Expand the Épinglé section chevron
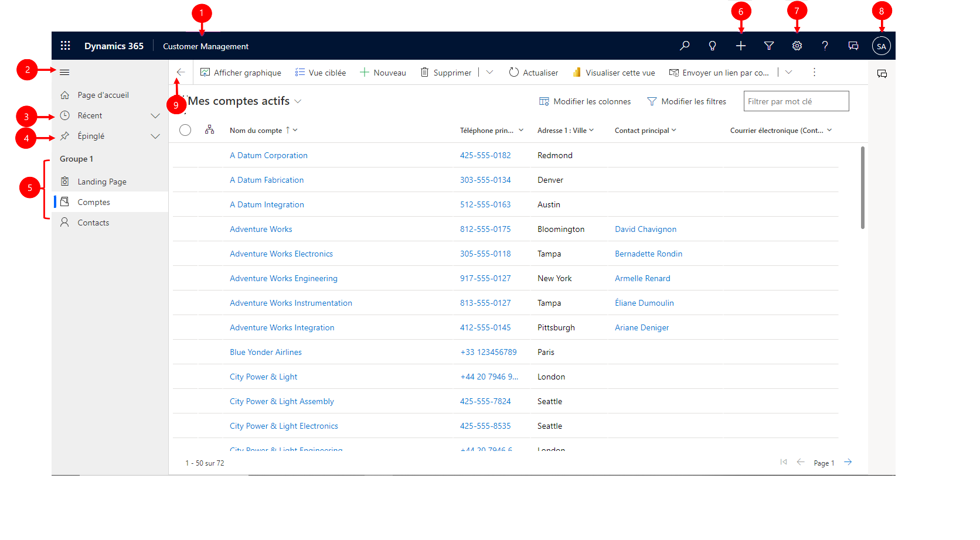 click(x=155, y=136)
